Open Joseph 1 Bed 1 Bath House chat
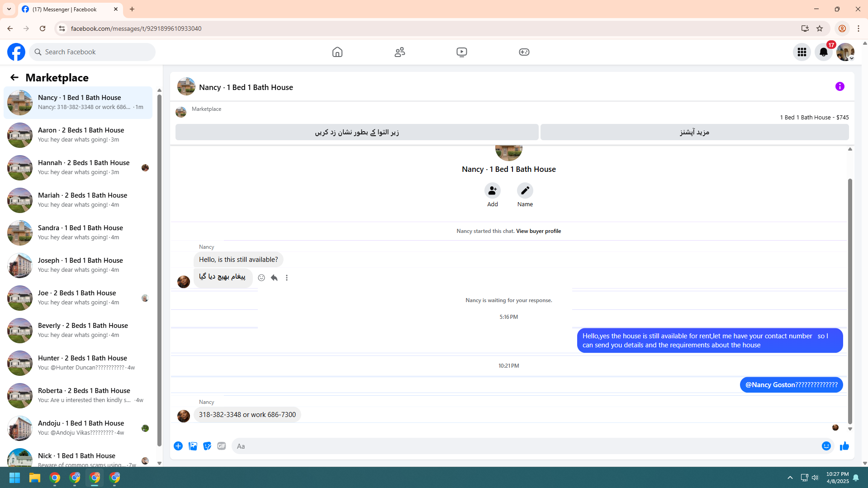This screenshot has width=868, height=488. click(78, 265)
